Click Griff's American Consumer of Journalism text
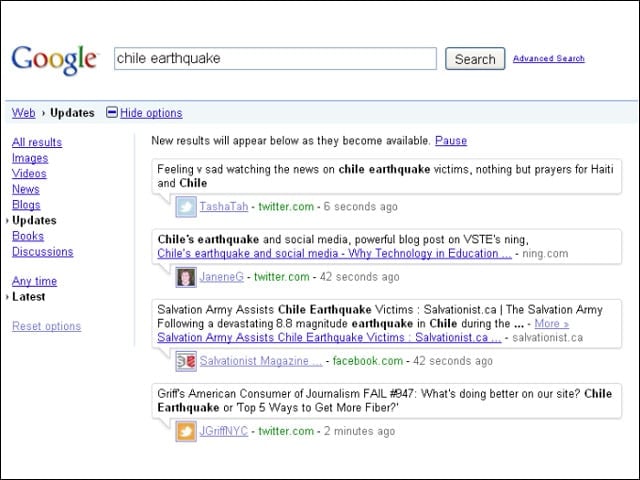The image size is (640, 480). 384,400
